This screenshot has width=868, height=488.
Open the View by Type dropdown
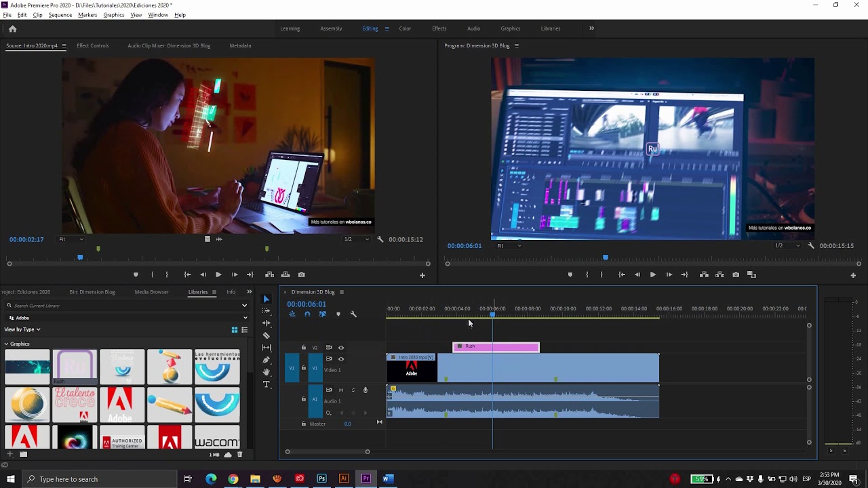(x=22, y=329)
